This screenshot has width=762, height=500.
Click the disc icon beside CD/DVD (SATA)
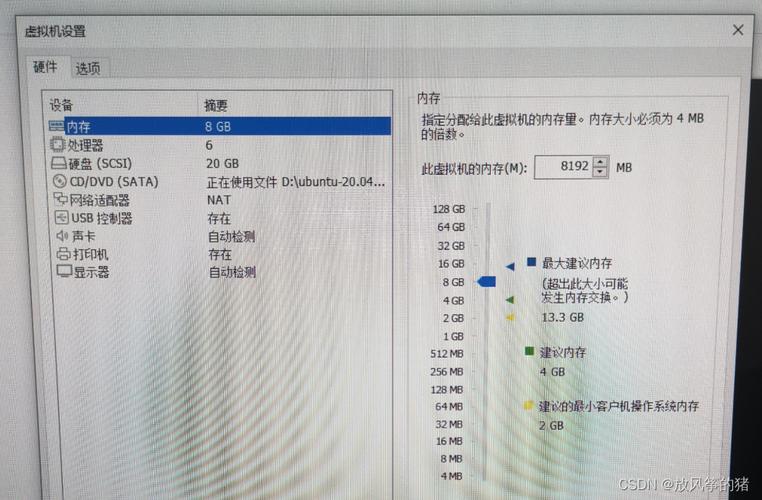(59, 181)
